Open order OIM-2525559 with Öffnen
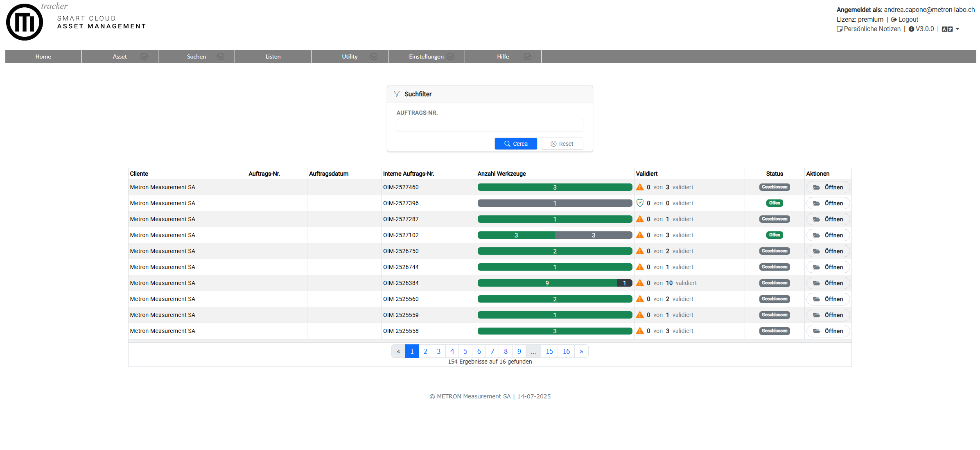The width and height of the screenshot is (980, 450). point(828,315)
